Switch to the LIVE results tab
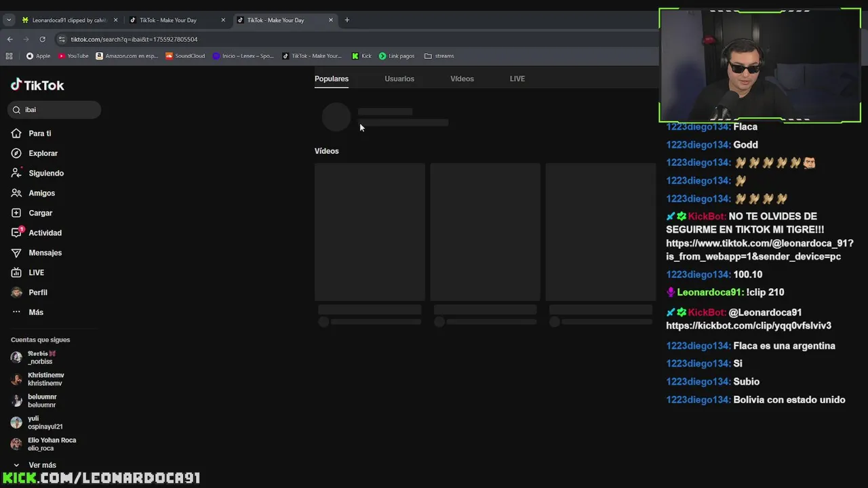This screenshot has height=488, width=868. [517, 79]
